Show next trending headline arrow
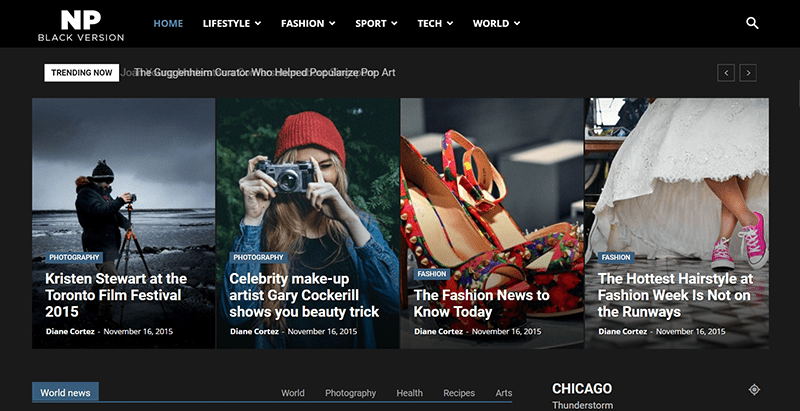800x411 pixels. [x=748, y=73]
